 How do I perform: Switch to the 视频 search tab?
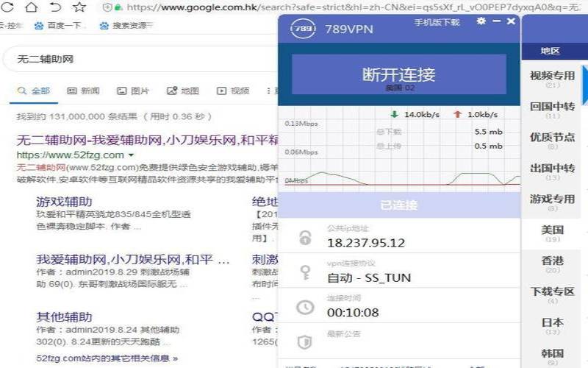tap(233, 91)
